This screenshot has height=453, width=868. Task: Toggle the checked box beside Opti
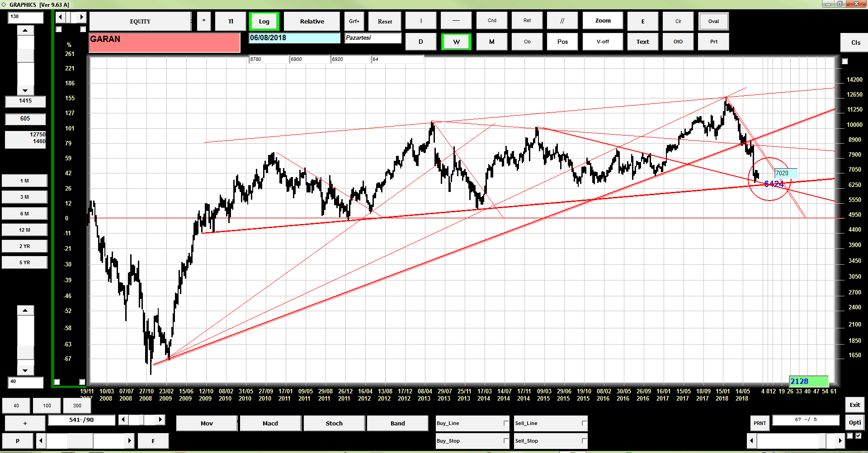tap(858, 436)
